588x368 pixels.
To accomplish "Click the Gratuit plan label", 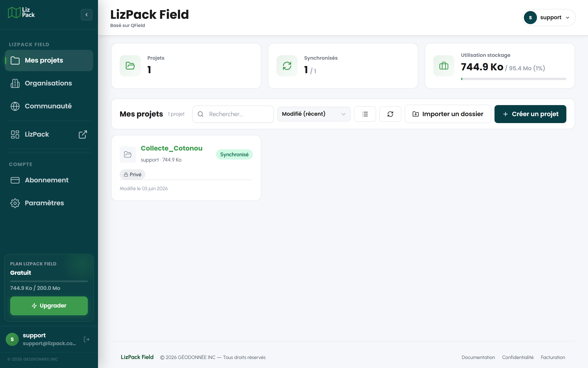I will pyautogui.click(x=21, y=273).
